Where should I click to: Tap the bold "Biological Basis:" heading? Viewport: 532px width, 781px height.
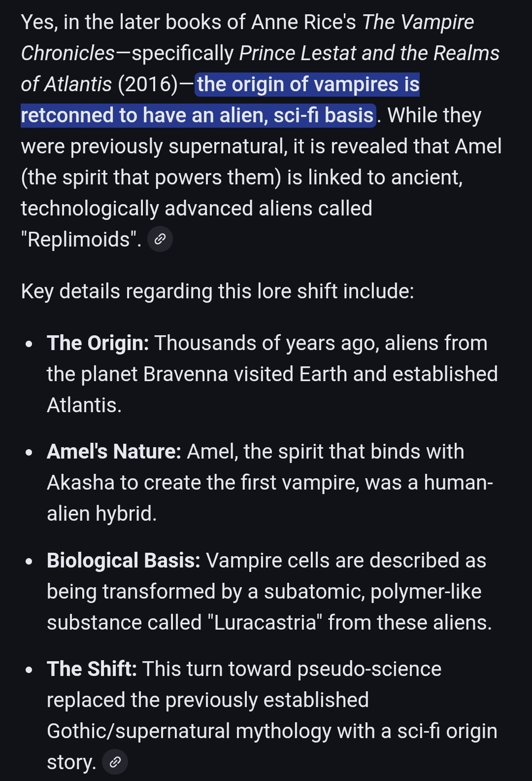[123, 561]
